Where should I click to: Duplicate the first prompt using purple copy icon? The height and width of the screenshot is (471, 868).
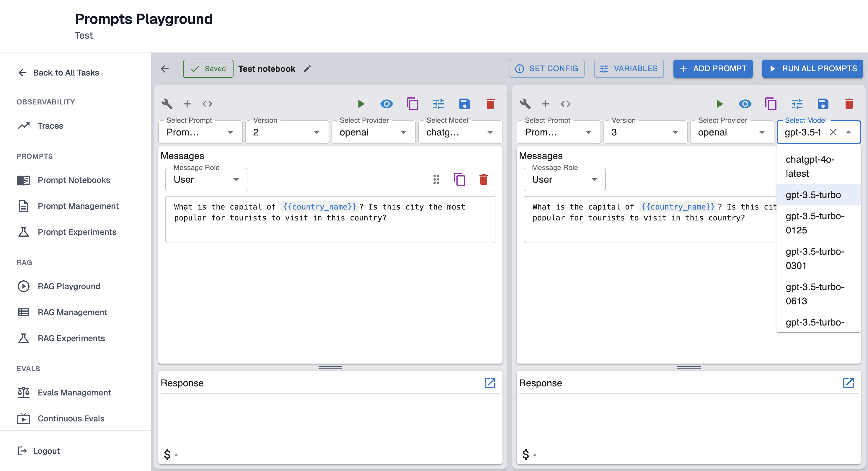pos(412,104)
